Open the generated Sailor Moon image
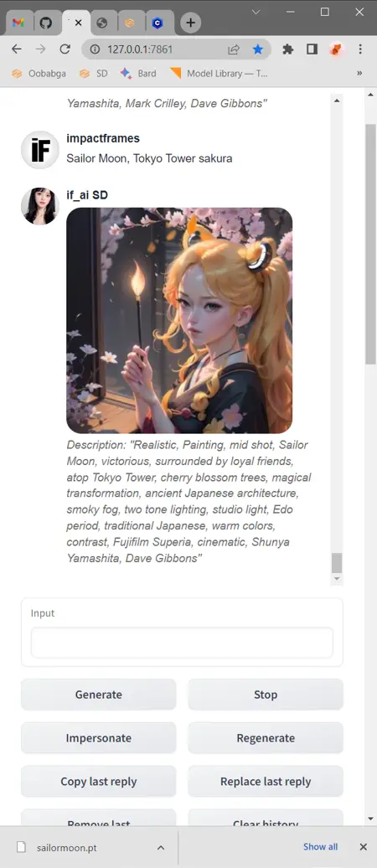Viewport: 377px width, 868px height. pyautogui.click(x=179, y=321)
